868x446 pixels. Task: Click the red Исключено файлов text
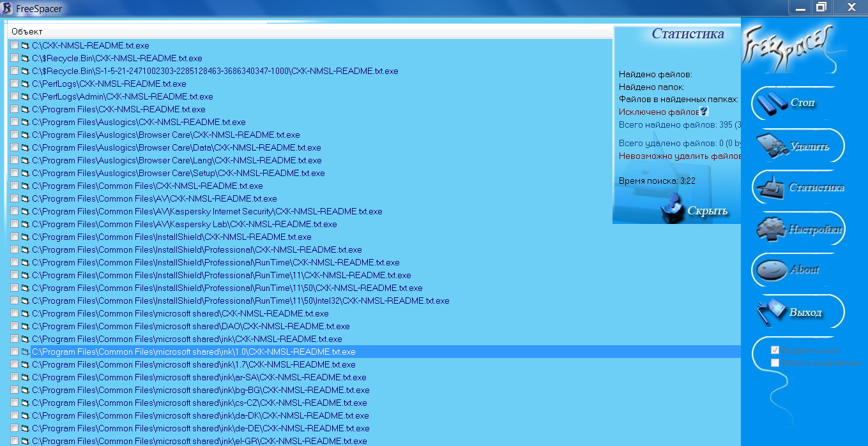659,112
